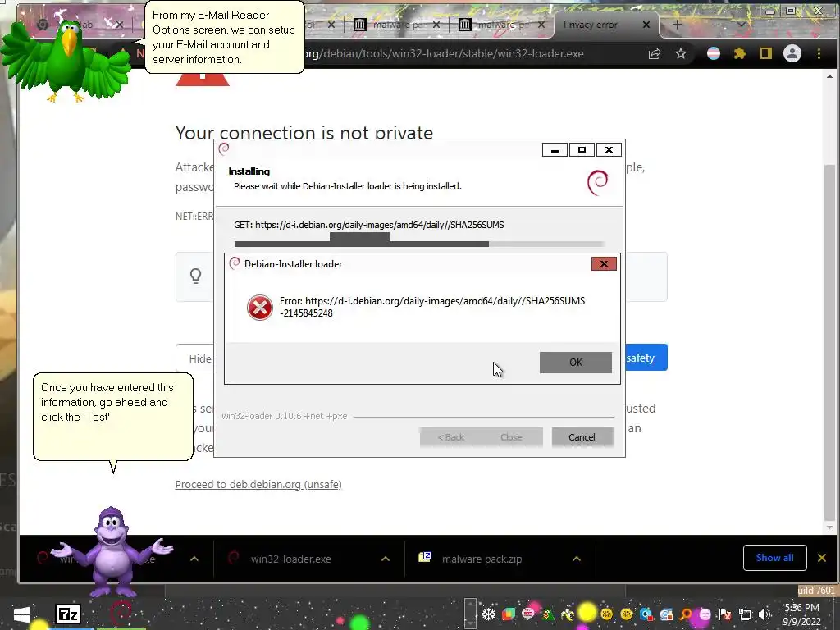Viewport: 840px width, 630px height.
Task: Open the options chevron of the first download item
Action: click(x=194, y=559)
